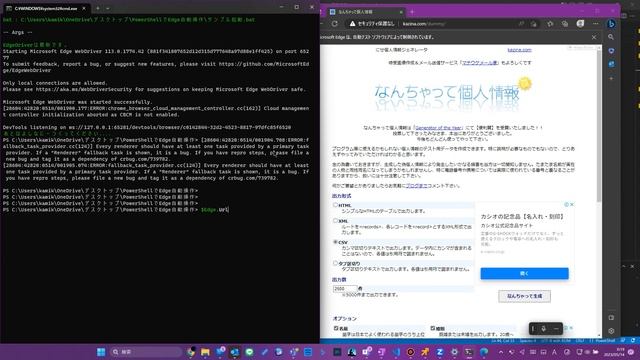Screen dimensions: 640x360
Task: Click the security warning triangle in address bar
Action: coord(353,24)
